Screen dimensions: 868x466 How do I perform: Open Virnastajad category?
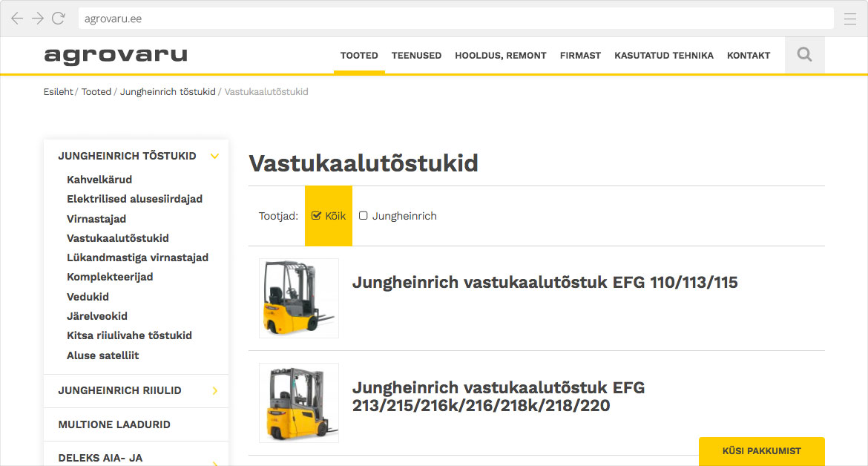tap(96, 219)
